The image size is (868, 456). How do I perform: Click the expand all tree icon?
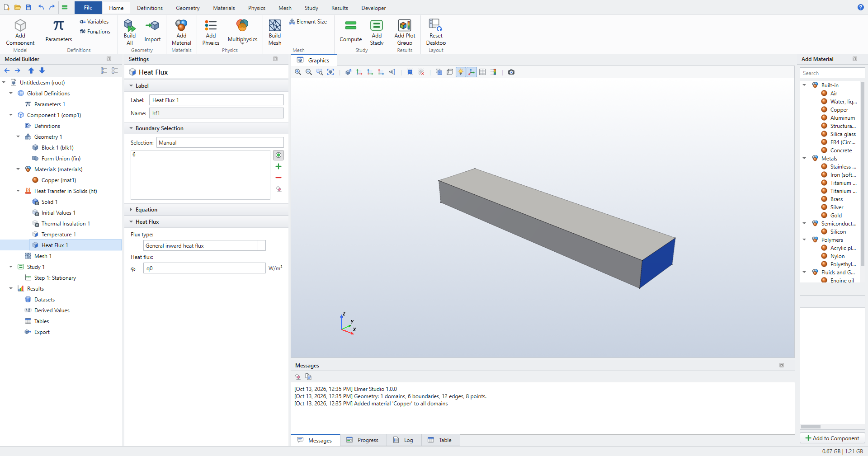[104, 71]
